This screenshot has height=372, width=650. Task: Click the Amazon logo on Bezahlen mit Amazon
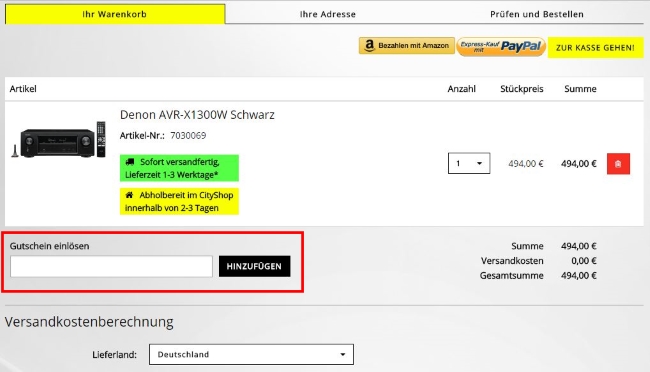(369, 45)
